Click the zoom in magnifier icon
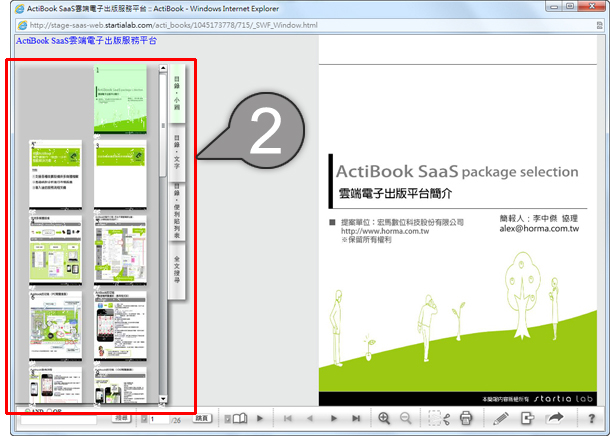This screenshot has width=610, height=436. click(384, 418)
